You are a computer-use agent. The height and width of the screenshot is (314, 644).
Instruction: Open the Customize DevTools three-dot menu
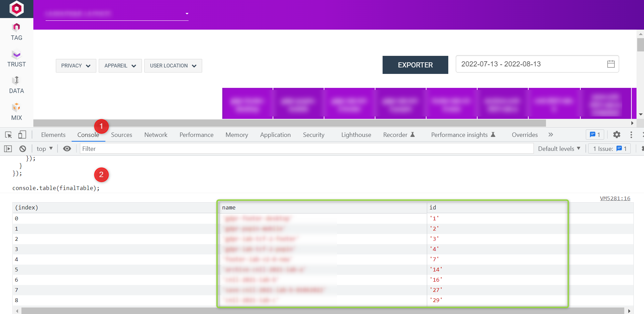pos(631,135)
